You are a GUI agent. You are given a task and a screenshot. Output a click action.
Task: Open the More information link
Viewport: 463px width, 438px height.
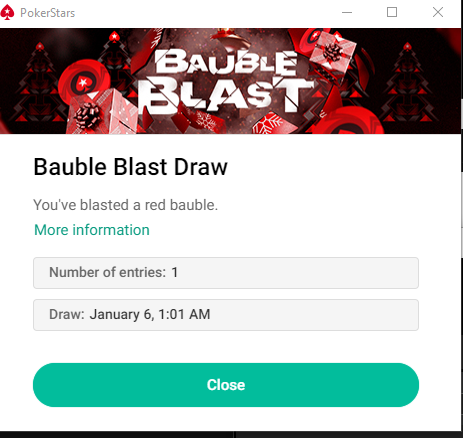pyautogui.click(x=92, y=230)
